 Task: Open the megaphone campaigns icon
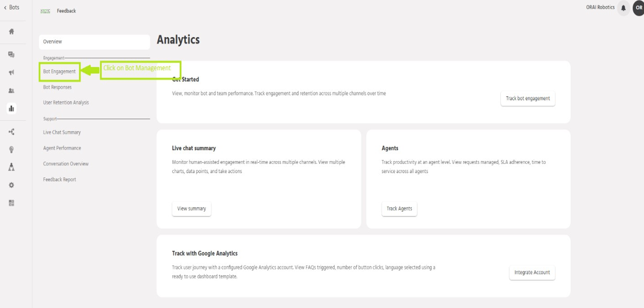tap(11, 73)
